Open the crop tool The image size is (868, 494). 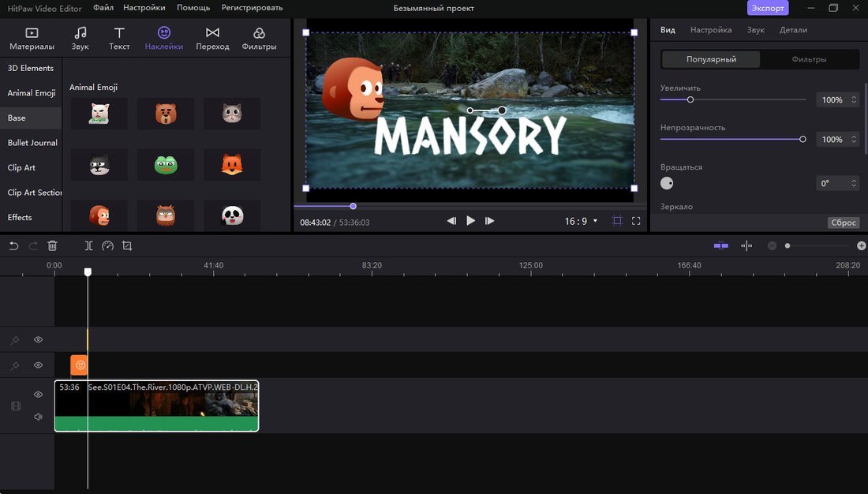127,246
